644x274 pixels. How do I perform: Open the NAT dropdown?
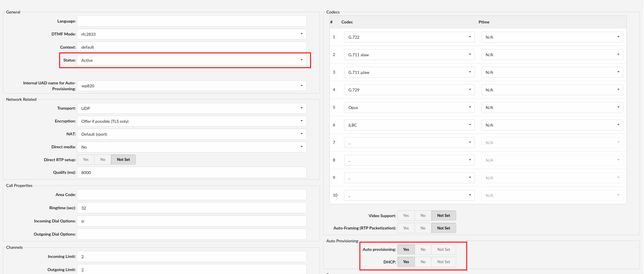pos(192,134)
